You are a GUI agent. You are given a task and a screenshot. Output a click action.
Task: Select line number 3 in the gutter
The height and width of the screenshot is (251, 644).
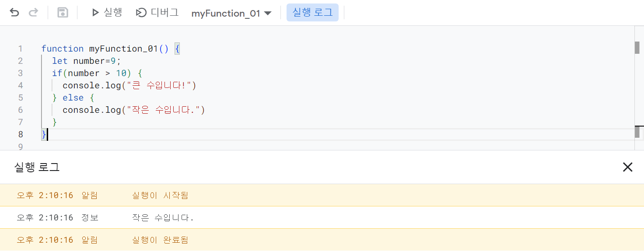point(20,73)
